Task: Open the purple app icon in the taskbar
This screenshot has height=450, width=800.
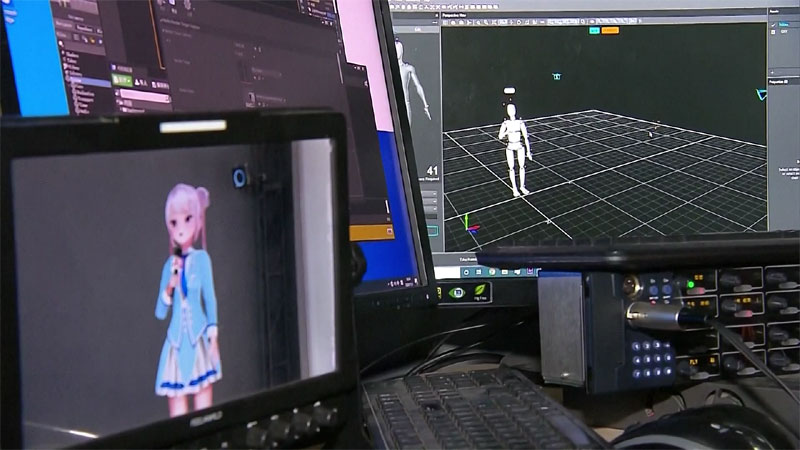Action: pos(530,271)
